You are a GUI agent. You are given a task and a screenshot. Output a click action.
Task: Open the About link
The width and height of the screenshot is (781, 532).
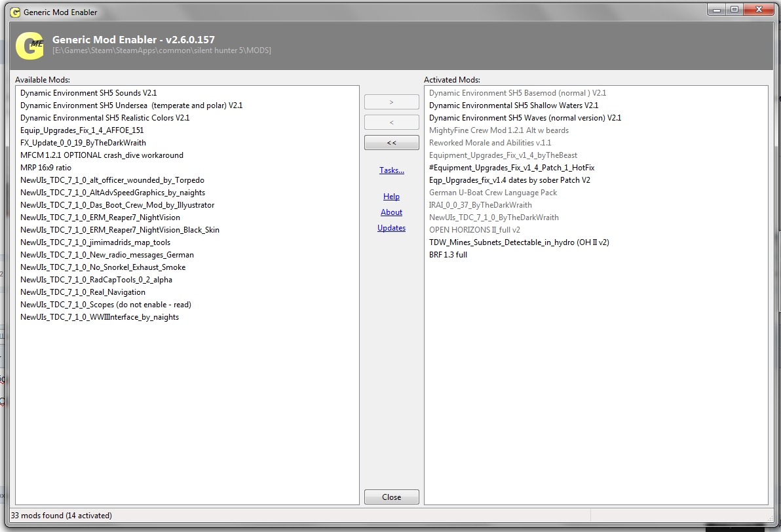[392, 212]
